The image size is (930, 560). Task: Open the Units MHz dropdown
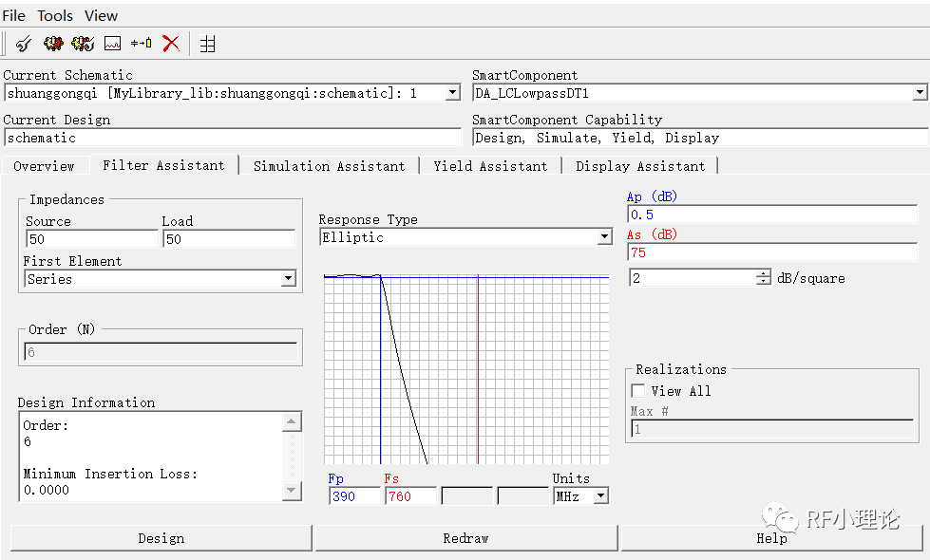(x=601, y=496)
